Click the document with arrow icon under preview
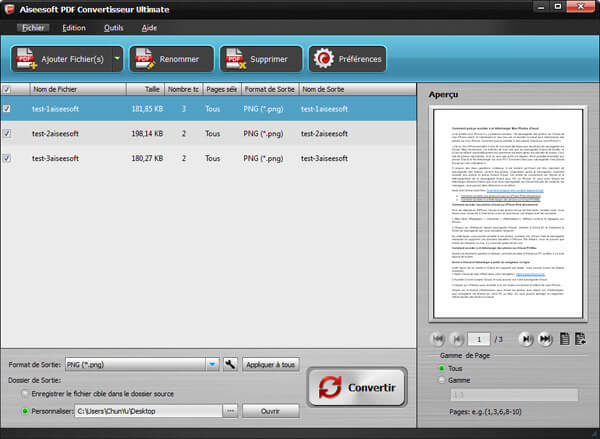The image size is (600, 439). coord(580,339)
